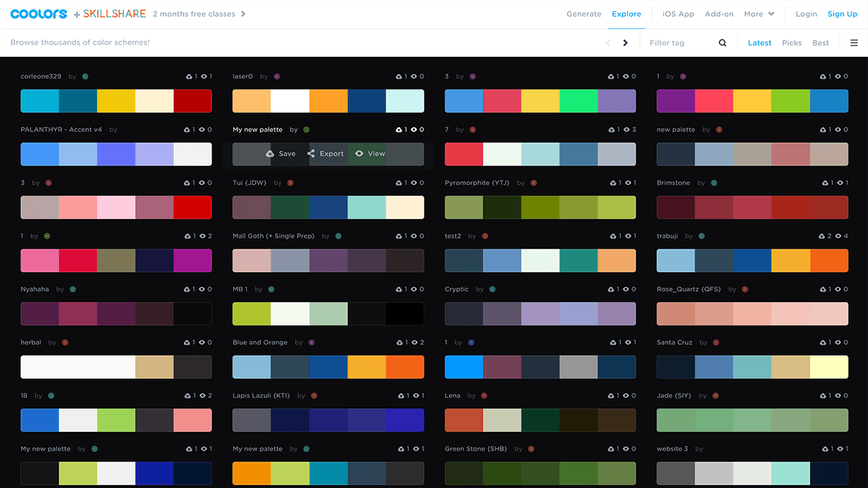Viewport: 868px width, 488px height.
Task: Click views eye icon for trabuji palette
Action: [837, 236]
